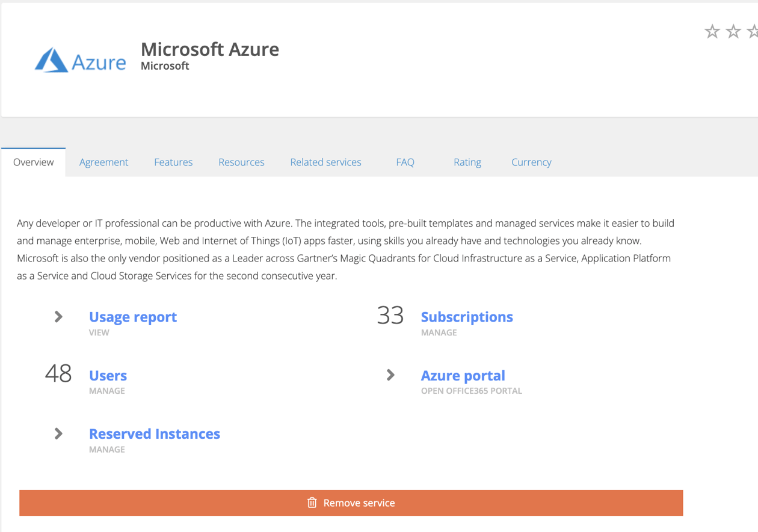This screenshot has width=758, height=532.
Task: Expand the Azure portal chevron
Action: coord(390,375)
